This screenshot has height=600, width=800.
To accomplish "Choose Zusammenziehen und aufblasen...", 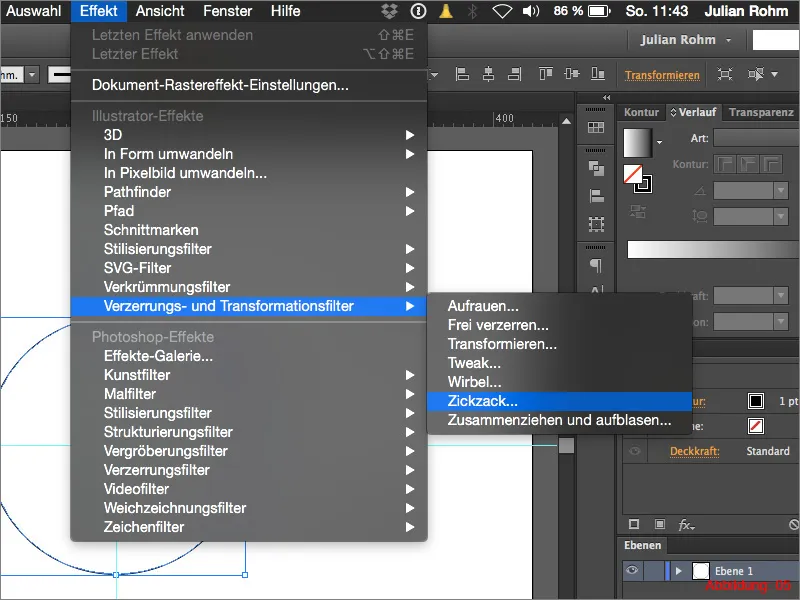I will (559, 420).
